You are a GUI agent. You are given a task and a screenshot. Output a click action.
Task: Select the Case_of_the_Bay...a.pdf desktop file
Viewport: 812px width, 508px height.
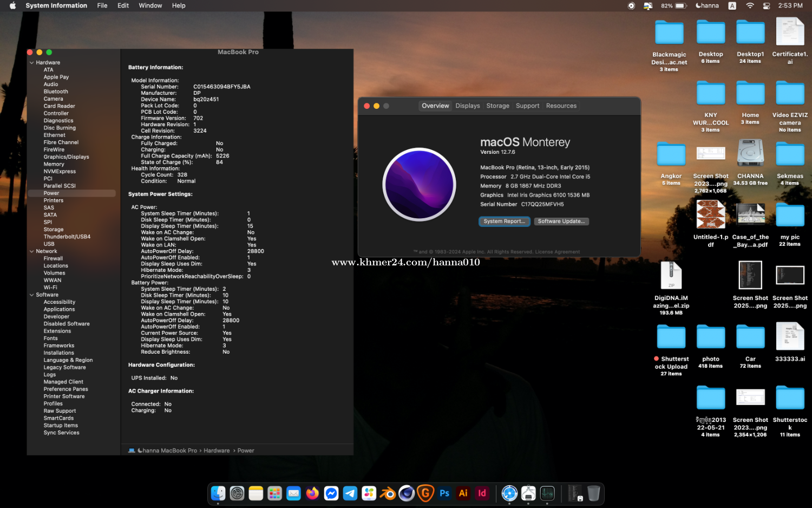click(750, 213)
